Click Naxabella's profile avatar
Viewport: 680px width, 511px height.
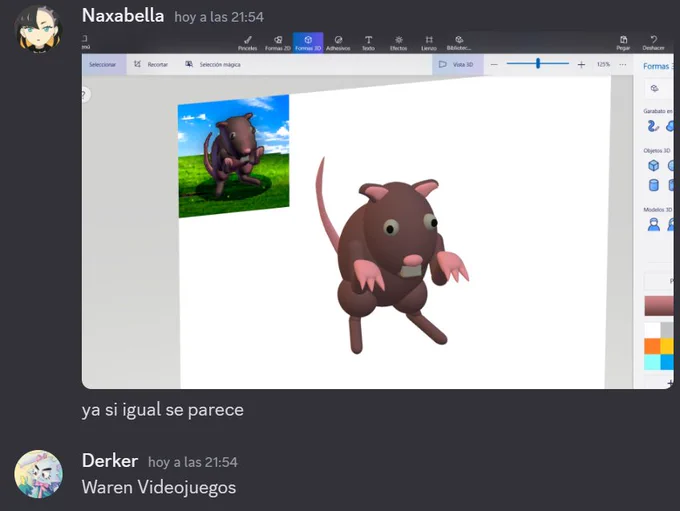[38, 29]
